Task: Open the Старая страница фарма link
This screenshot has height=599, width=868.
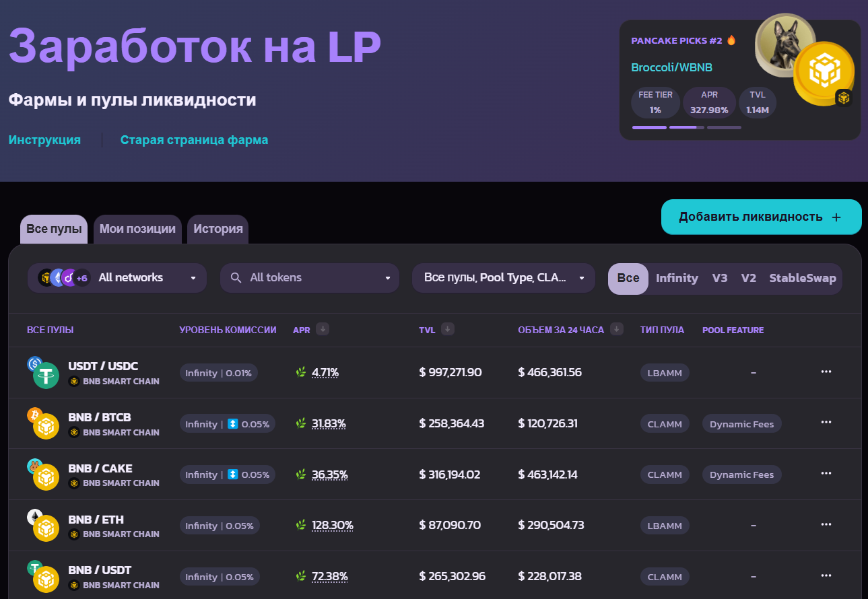Action: pos(194,140)
